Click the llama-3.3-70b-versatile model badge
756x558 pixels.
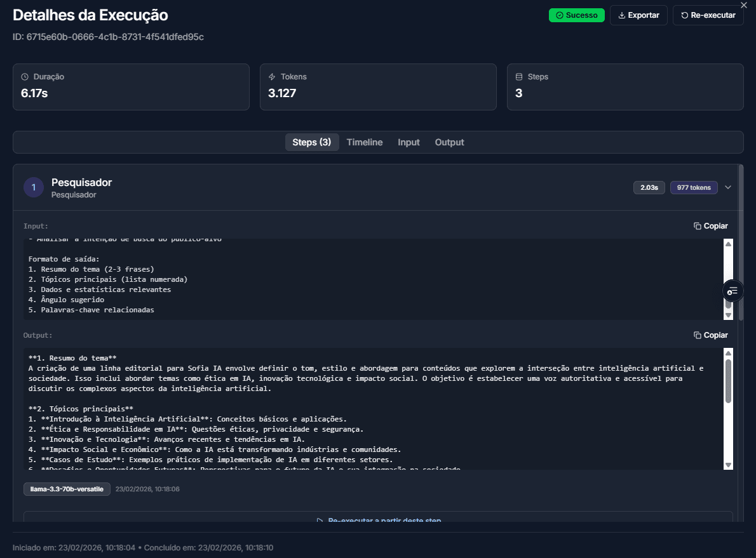[x=67, y=489]
